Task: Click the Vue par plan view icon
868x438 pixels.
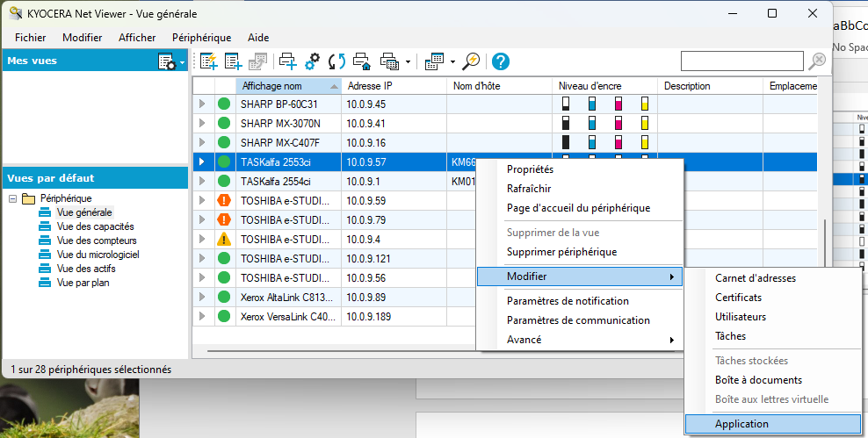Action: click(x=45, y=284)
